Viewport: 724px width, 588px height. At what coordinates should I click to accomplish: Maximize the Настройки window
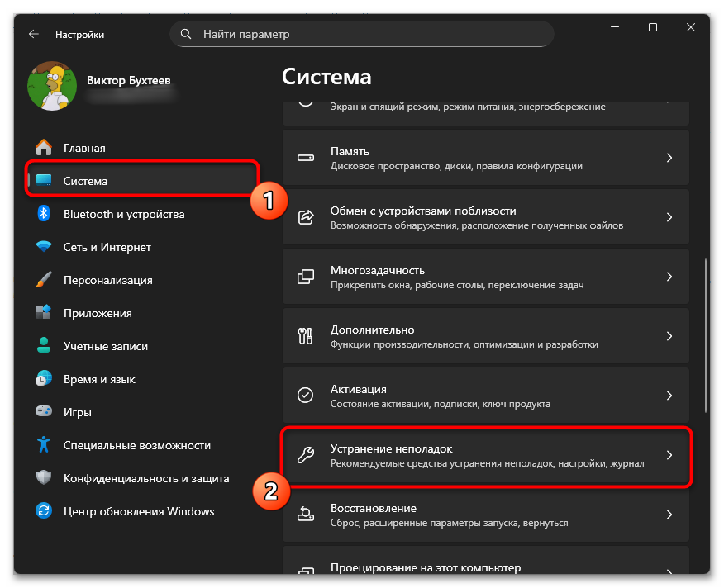pyautogui.click(x=653, y=28)
